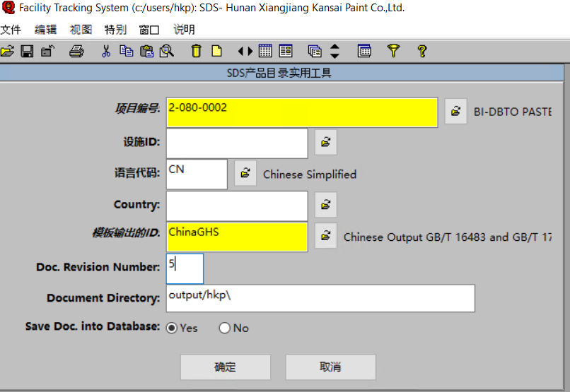Click the Filter funnel icon
The image size is (570, 392).
point(393,51)
